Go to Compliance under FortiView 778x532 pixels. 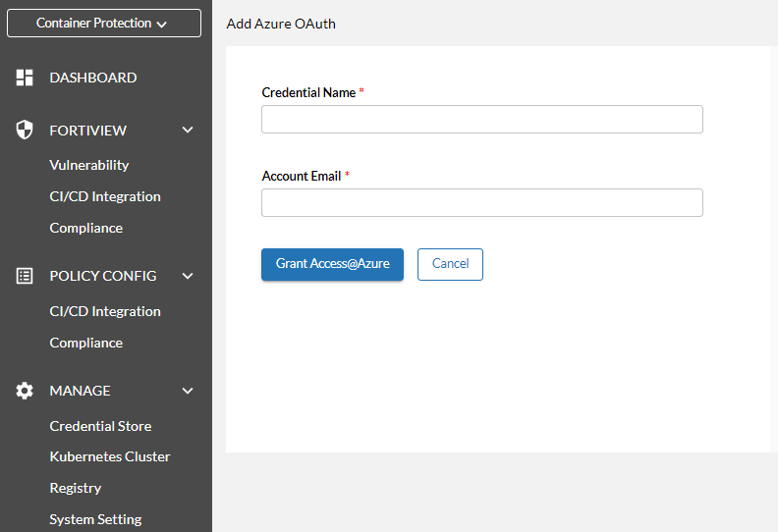click(x=86, y=228)
